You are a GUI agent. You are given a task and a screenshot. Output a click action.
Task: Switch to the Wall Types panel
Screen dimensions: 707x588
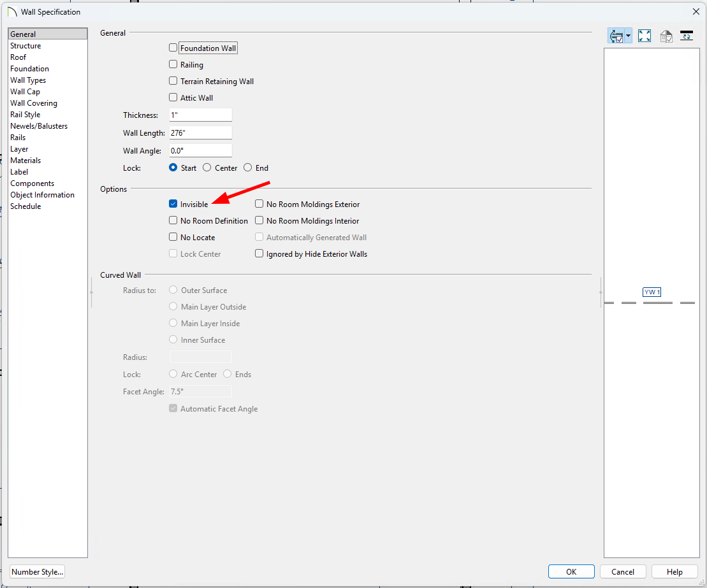pos(28,80)
